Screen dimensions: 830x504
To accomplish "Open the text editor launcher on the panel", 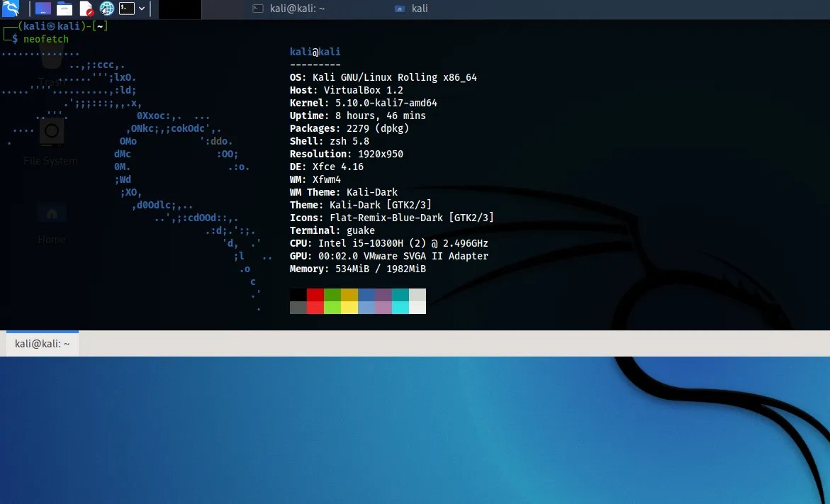I will tap(86, 9).
